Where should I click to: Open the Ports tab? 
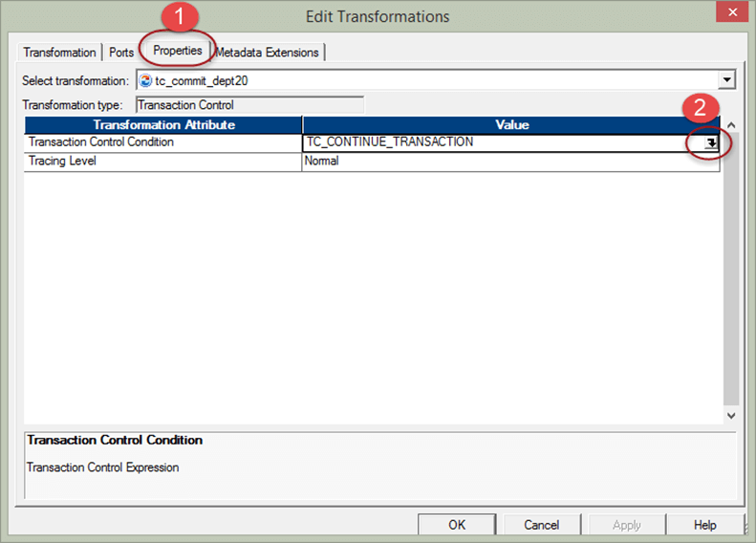click(121, 53)
